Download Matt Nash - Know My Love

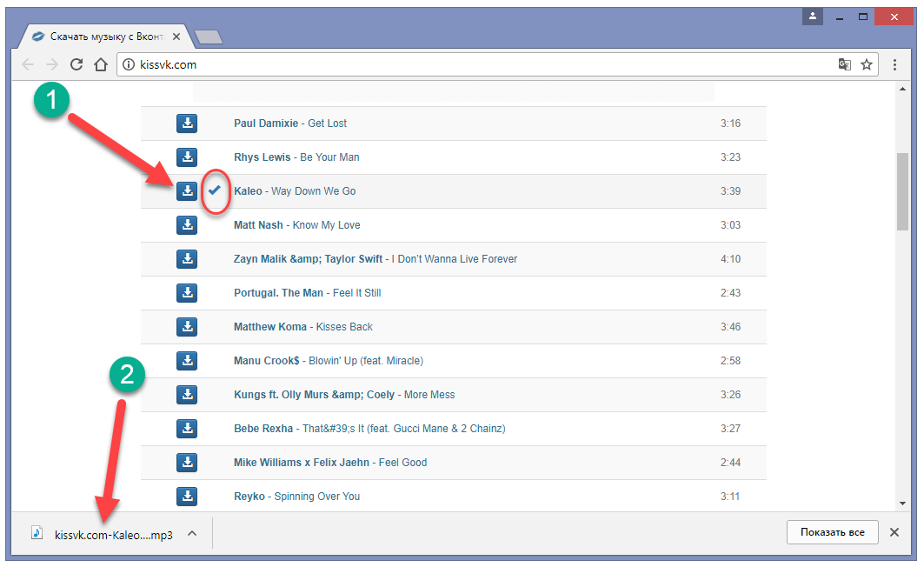tap(187, 225)
